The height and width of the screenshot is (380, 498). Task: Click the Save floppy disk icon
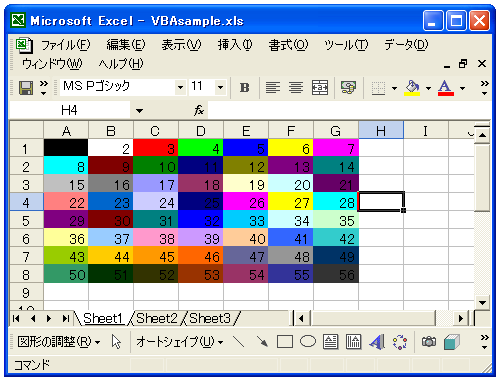(x=26, y=88)
